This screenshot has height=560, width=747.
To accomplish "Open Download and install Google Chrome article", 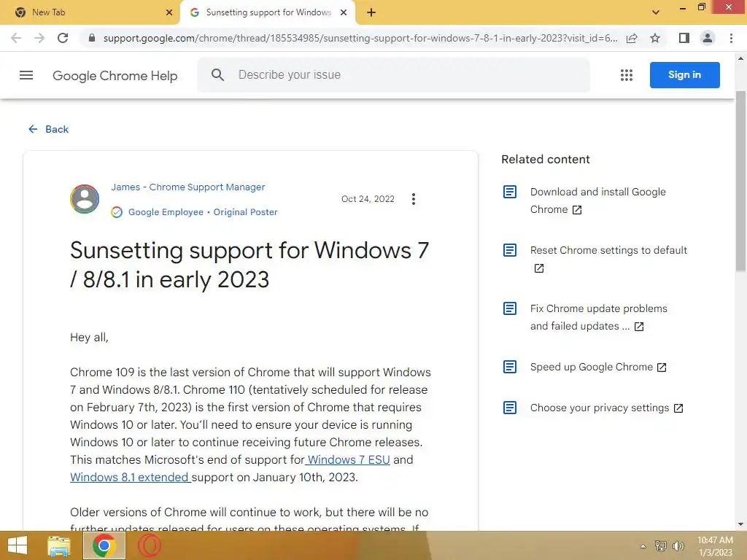I will [598, 201].
